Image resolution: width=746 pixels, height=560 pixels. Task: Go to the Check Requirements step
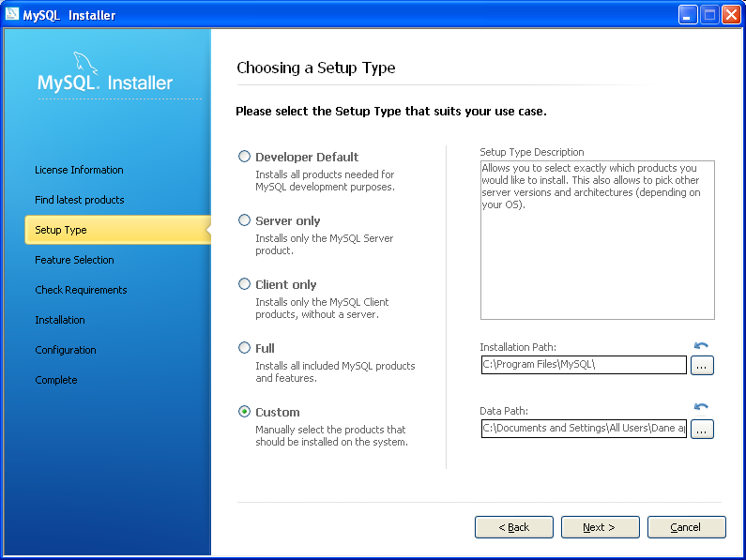[x=81, y=290]
